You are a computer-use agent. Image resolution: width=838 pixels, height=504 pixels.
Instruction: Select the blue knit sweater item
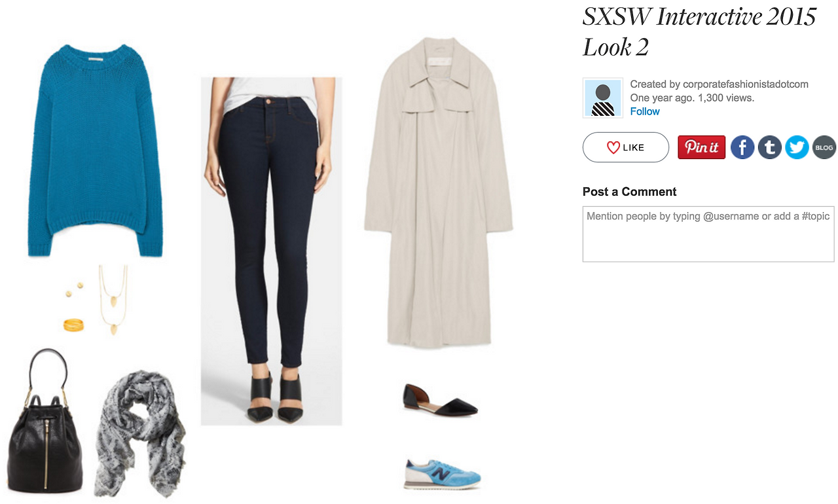95,150
